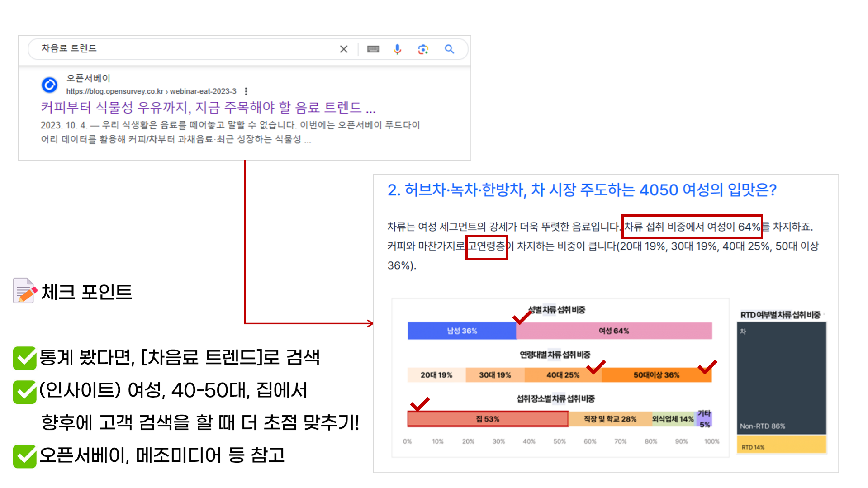Toggle the checkbox beside 통계 봤다면 item
This screenshot has height=488, width=868.
pyautogui.click(x=25, y=359)
